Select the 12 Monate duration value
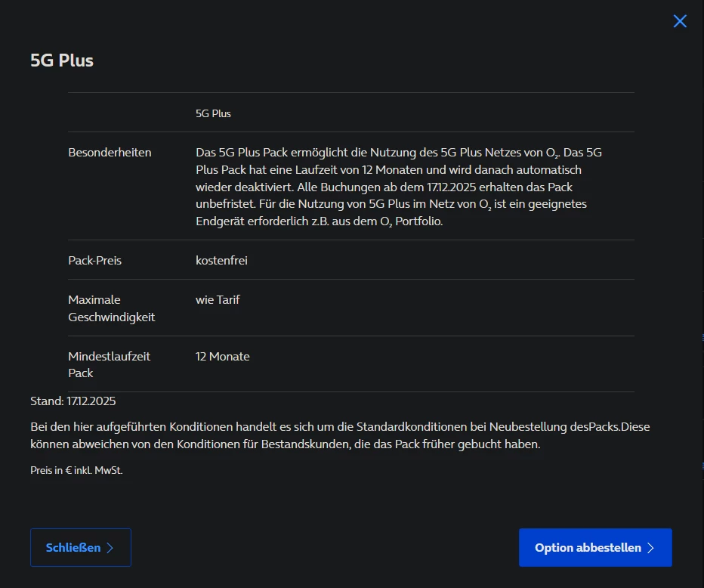Viewport: 704px width, 588px height. [222, 357]
